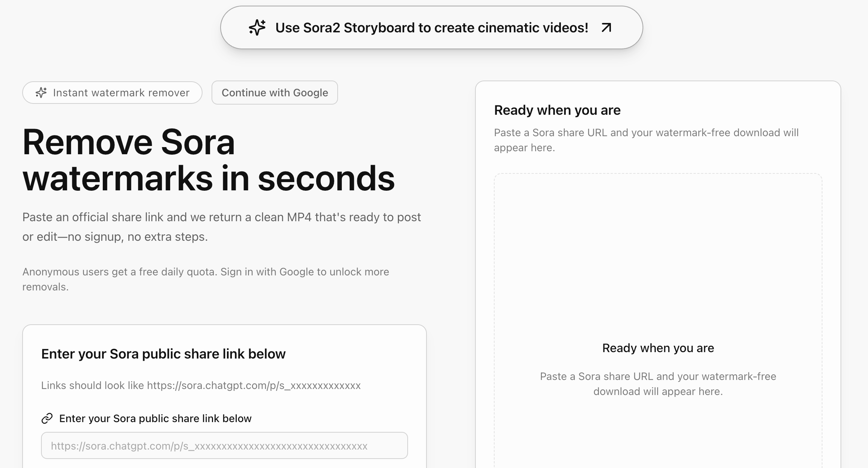Screen dimensions: 868x468
Task: Click the centered 'Ready when you are' placeholder title
Action: pos(658,348)
